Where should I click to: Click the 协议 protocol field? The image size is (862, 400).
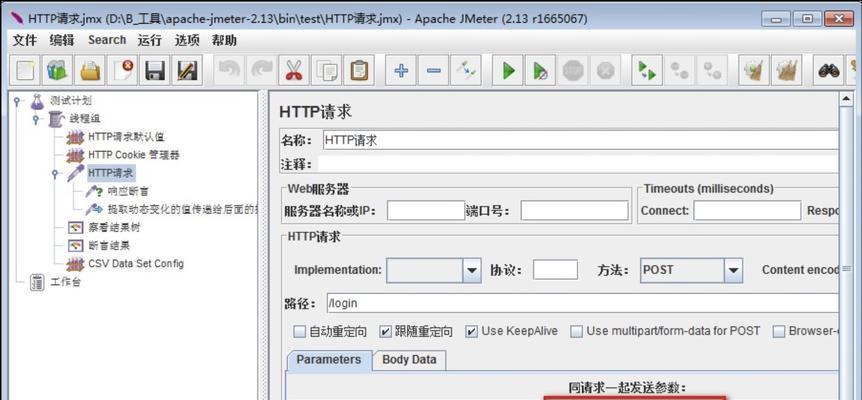tap(555, 270)
